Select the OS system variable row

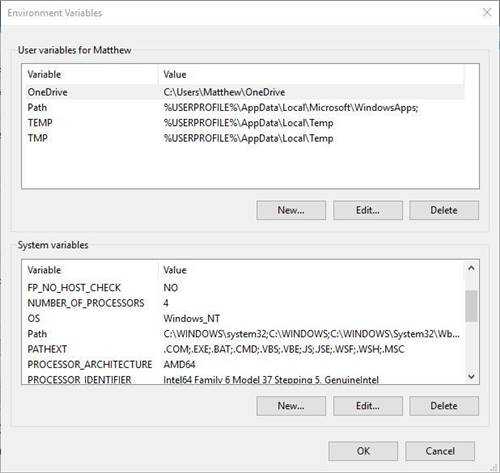[x=243, y=318]
